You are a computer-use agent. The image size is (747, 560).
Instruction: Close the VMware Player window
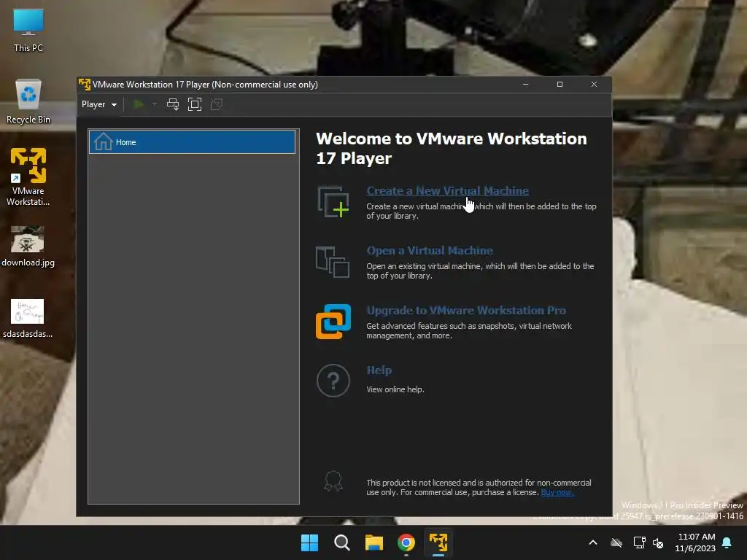click(594, 85)
